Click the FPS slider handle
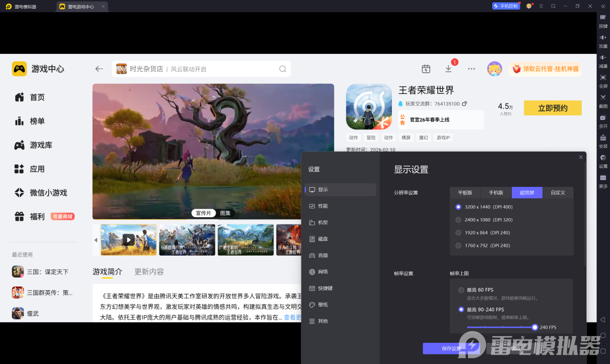Image resolution: width=610 pixels, height=364 pixels. (x=535, y=327)
